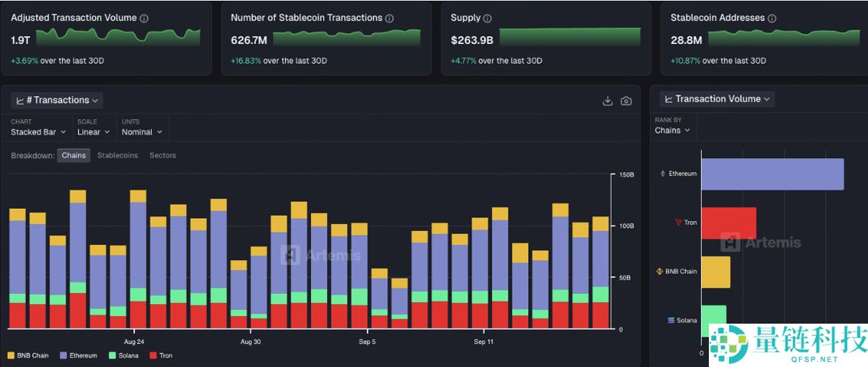Image resolution: width=868 pixels, height=367 pixels.
Task: Click the info icon next to Supply
Action: 488,18
